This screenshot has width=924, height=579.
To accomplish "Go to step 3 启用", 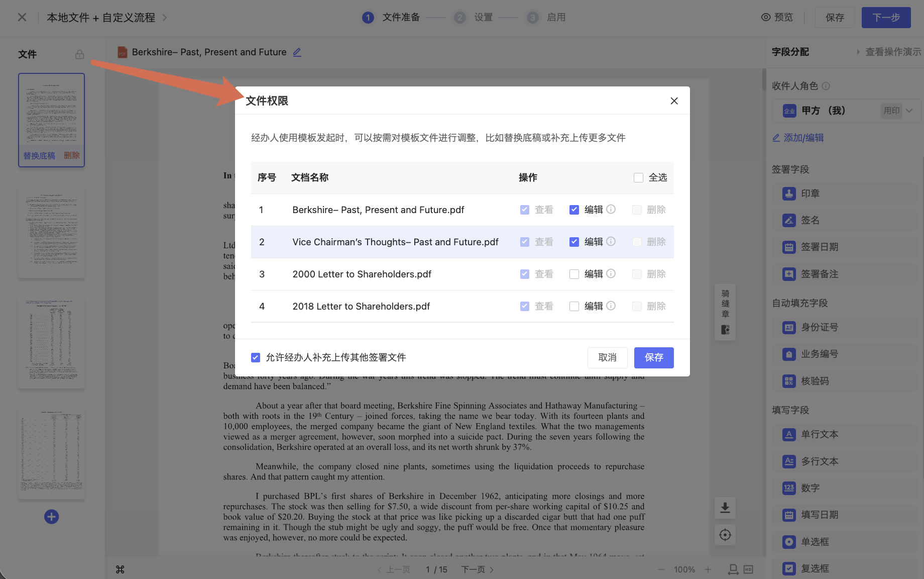I will pos(546,18).
